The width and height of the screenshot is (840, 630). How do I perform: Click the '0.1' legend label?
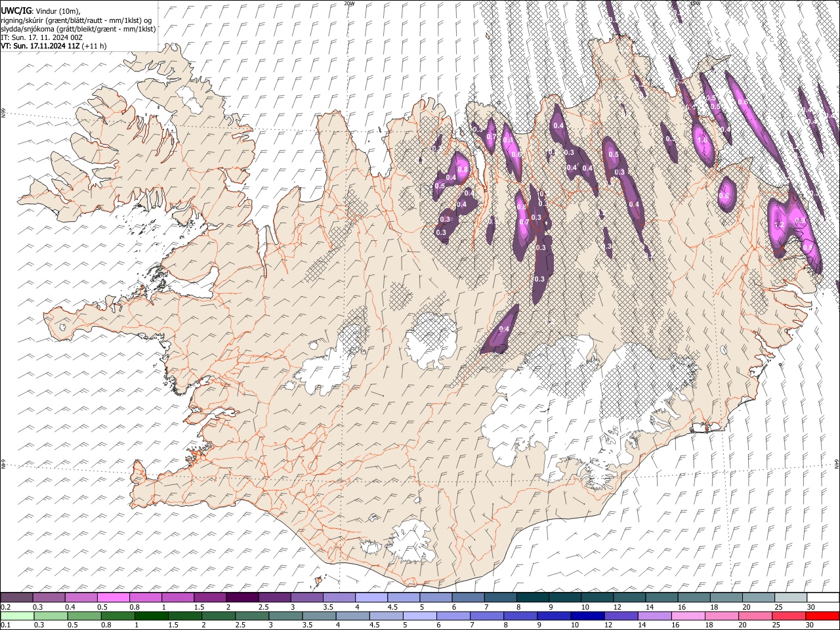[5, 625]
